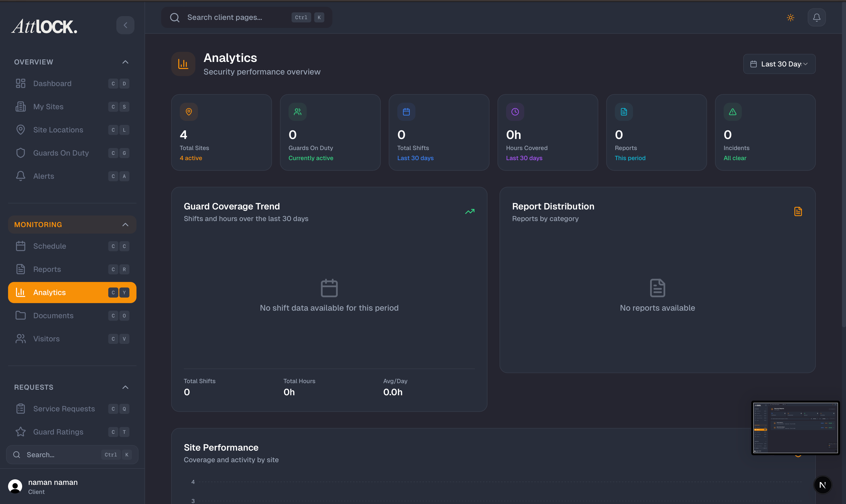Open the Schedule page
The image size is (846, 504).
[50, 246]
